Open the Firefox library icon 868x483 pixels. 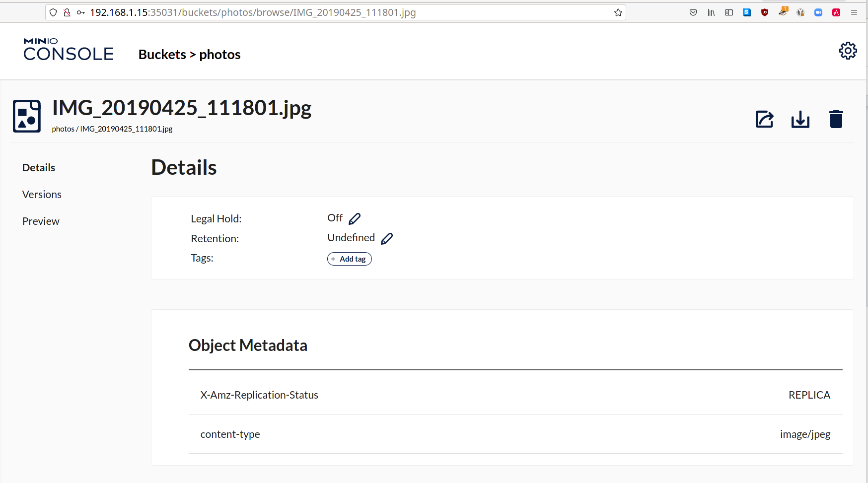711,12
